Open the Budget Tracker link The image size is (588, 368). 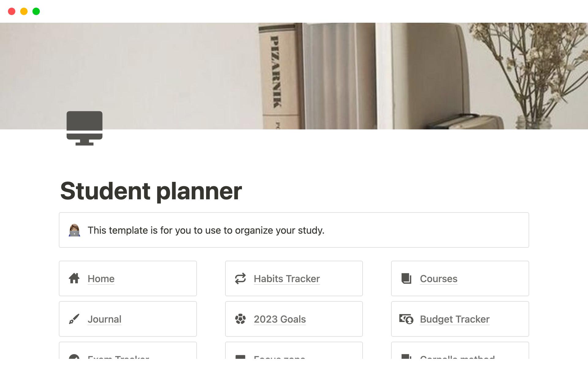coord(454,319)
